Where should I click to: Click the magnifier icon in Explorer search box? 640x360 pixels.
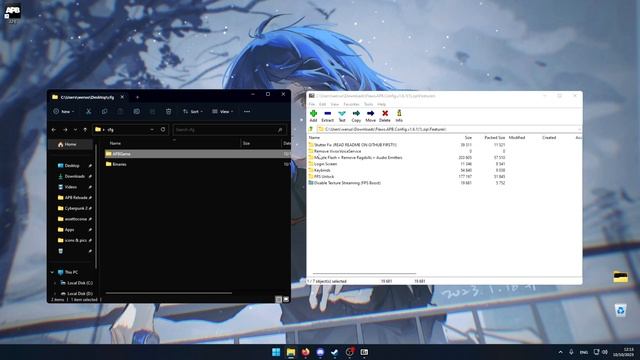280,130
